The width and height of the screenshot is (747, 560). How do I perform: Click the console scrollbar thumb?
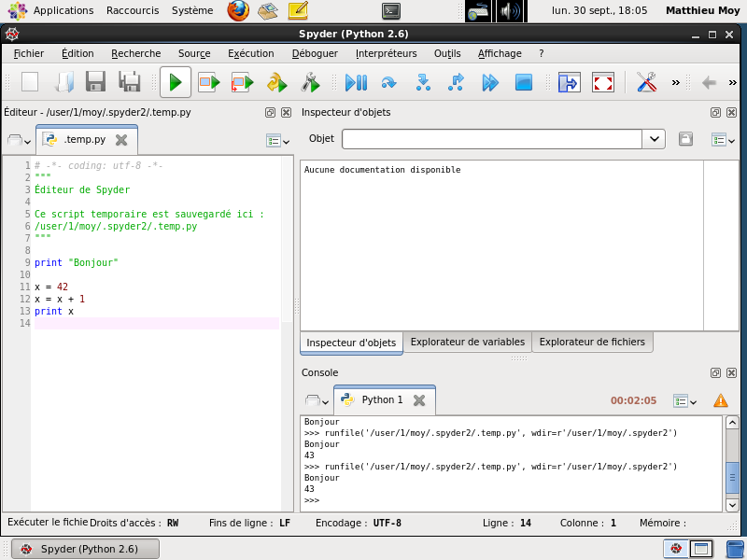732,478
